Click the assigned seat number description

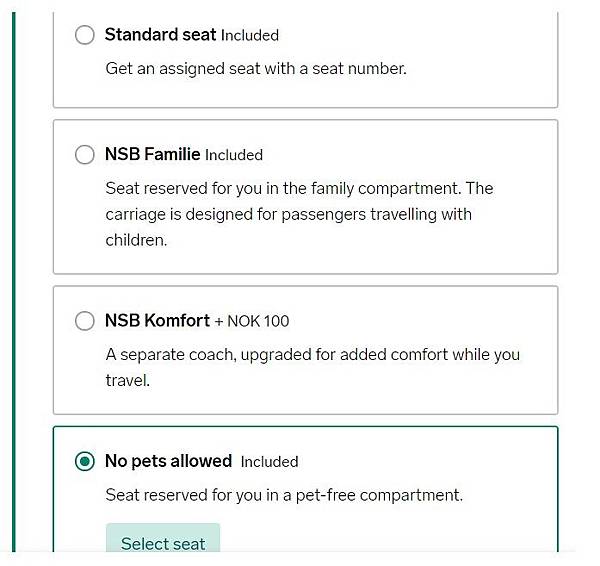click(256, 69)
